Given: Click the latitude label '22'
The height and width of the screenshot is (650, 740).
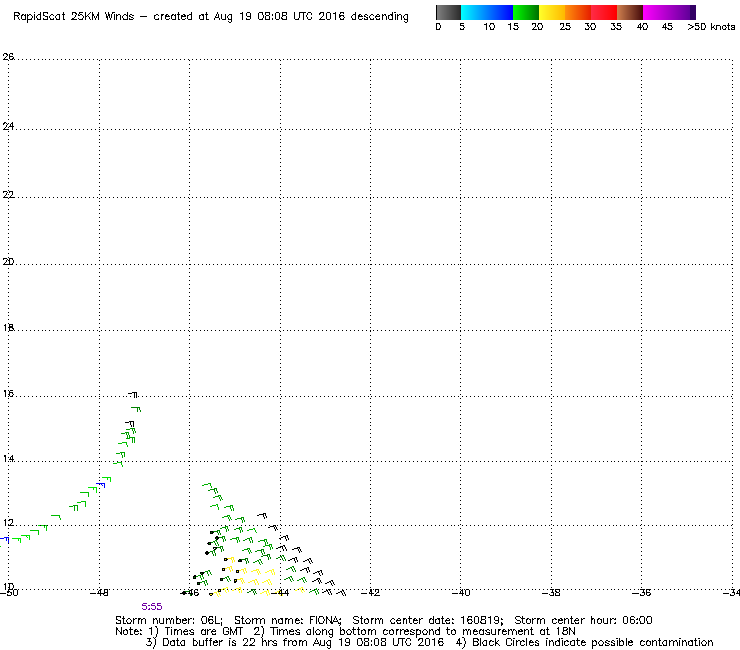Looking at the screenshot, I should pos(8,194).
